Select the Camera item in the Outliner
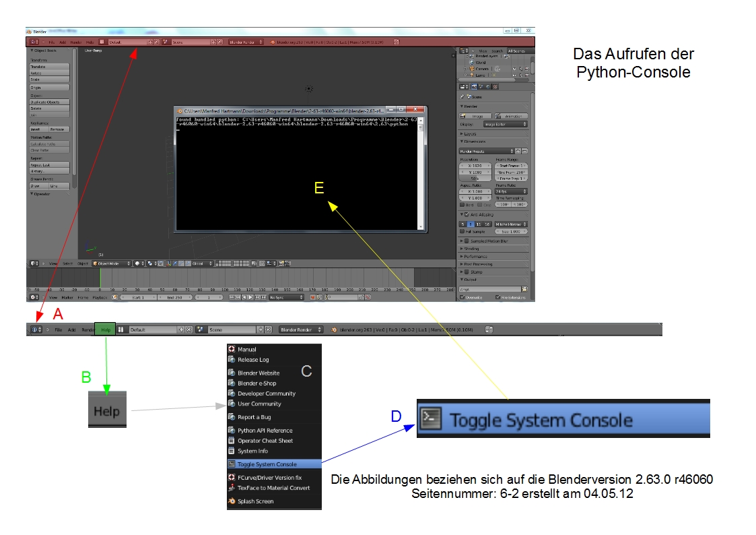This screenshot has width=756, height=535. tap(479, 69)
